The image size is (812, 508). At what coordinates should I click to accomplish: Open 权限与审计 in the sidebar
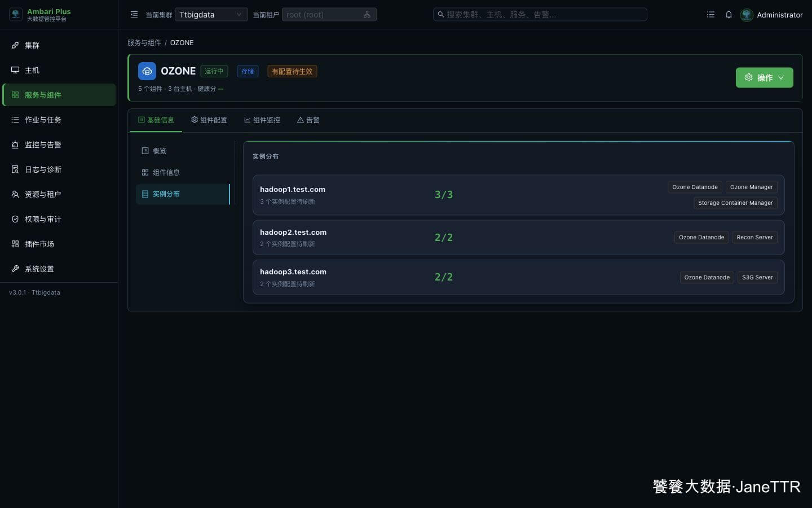[59, 219]
